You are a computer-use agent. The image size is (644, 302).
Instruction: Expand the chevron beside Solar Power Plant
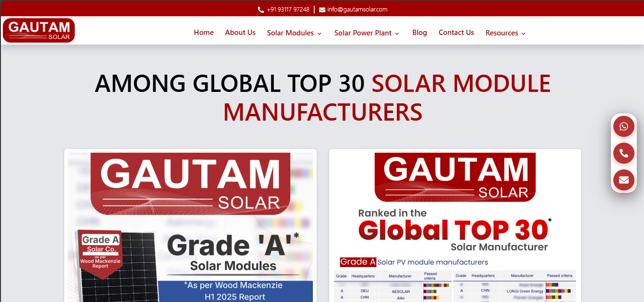click(x=397, y=34)
